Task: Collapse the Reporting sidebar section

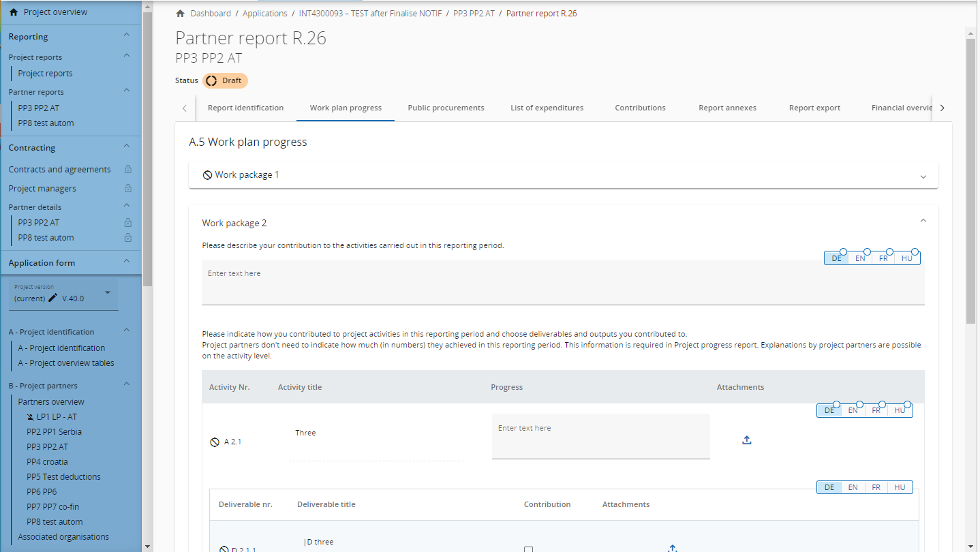Action: pos(126,35)
